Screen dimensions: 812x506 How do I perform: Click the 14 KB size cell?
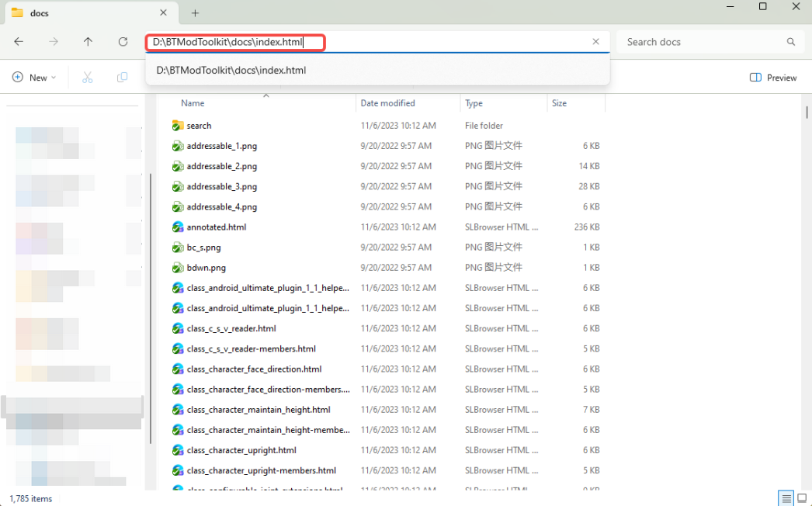tap(588, 166)
